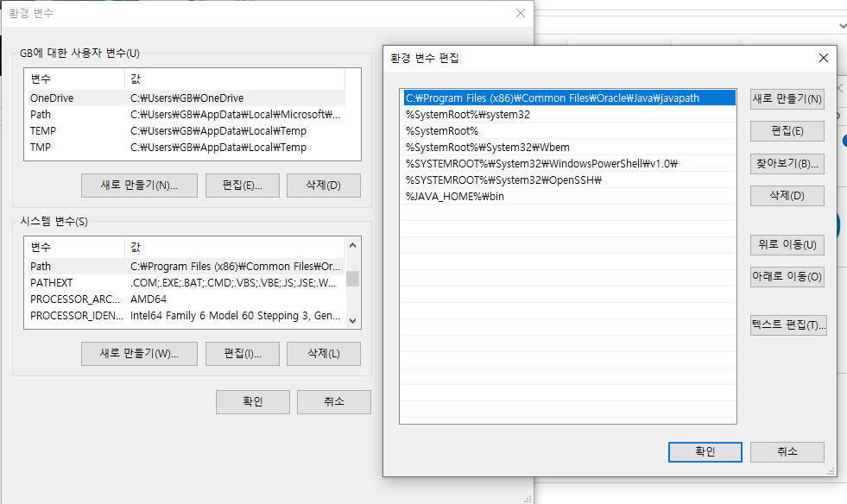
Task: Click system variables 삭제(L) button
Action: (x=324, y=354)
